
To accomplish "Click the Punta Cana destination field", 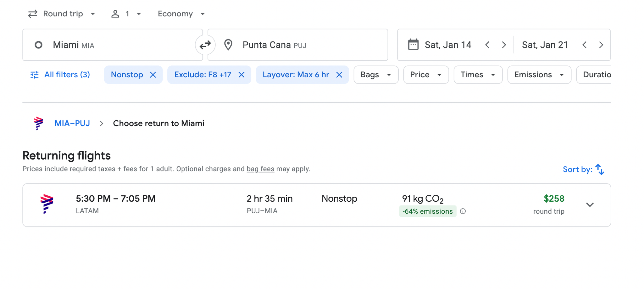I will (x=297, y=45).
